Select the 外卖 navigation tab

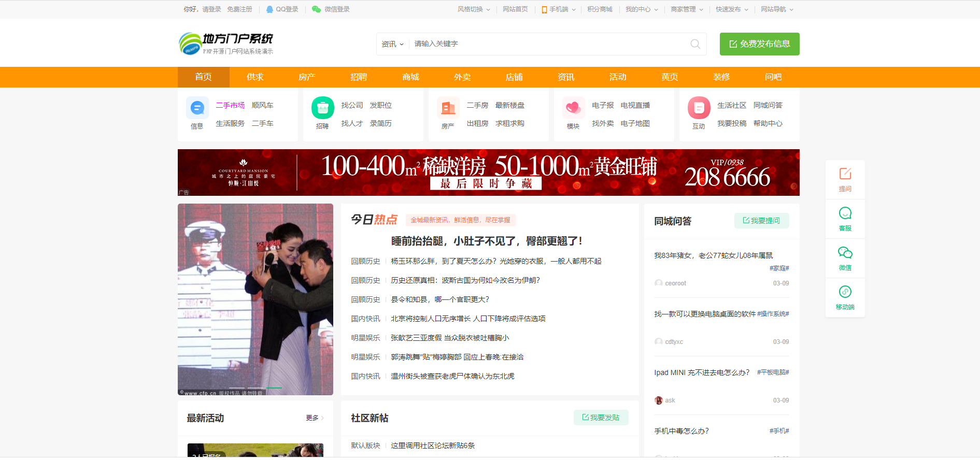462,77
